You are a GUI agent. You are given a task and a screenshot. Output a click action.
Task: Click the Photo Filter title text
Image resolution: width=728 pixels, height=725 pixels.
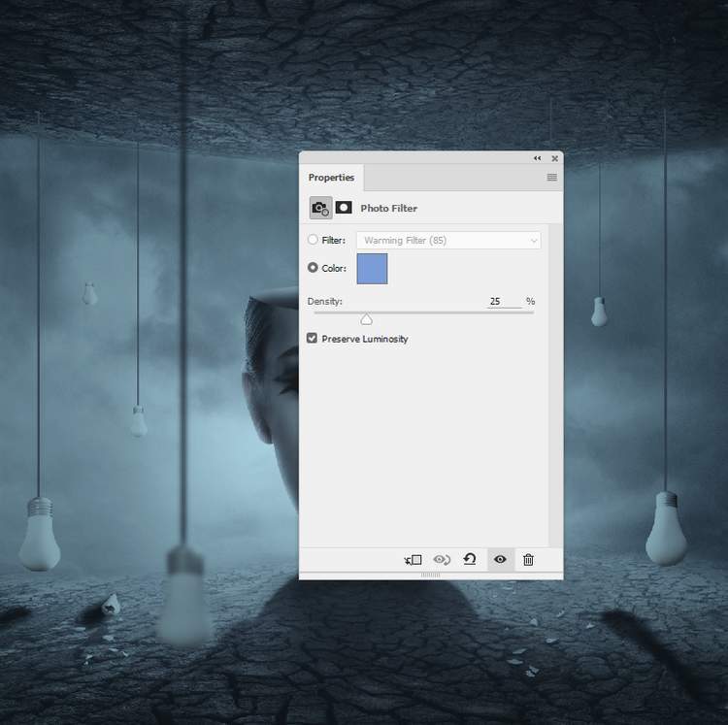[x=388, y=209]
